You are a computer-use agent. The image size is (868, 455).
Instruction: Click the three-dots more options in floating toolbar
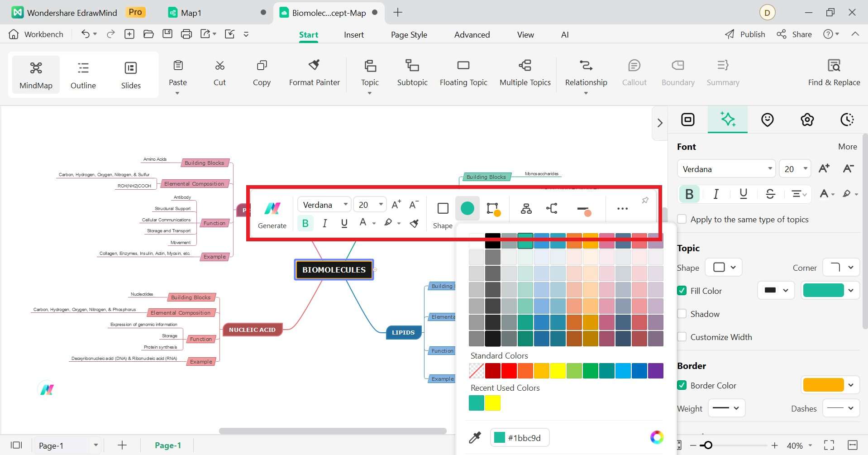click(x=622, y=208)
